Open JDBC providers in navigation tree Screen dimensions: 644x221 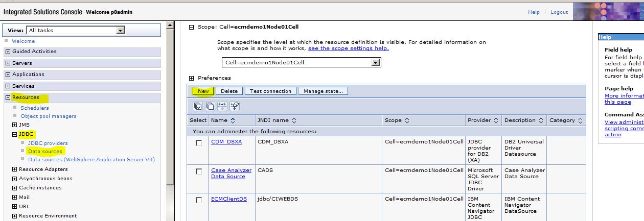click(48, 143)
